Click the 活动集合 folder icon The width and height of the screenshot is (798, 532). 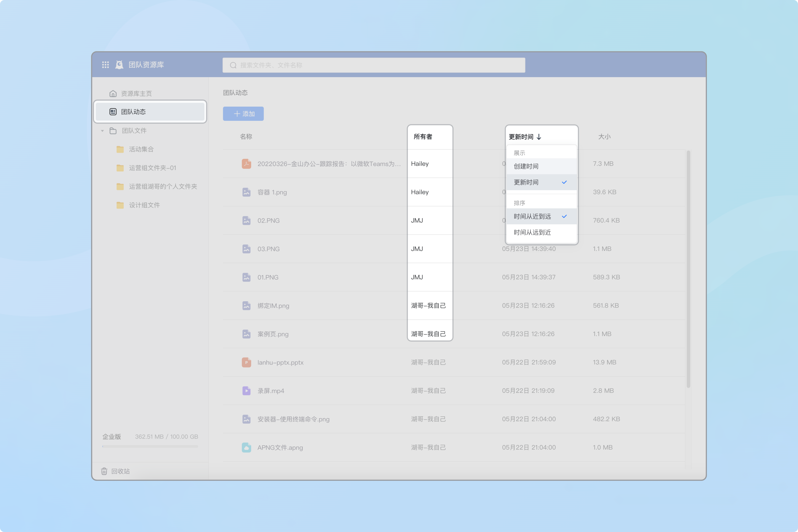pyautogui.click(x=120, y=149)
